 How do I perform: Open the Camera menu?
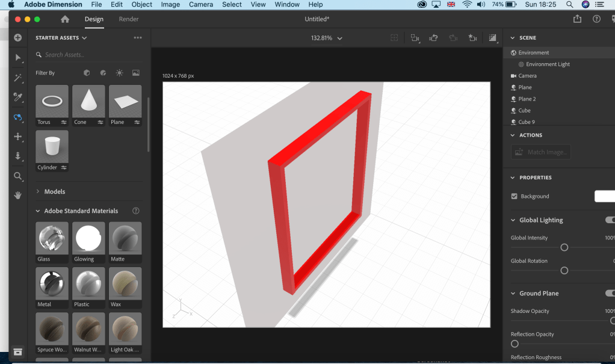pyautogui.click(x=200, y=4)
